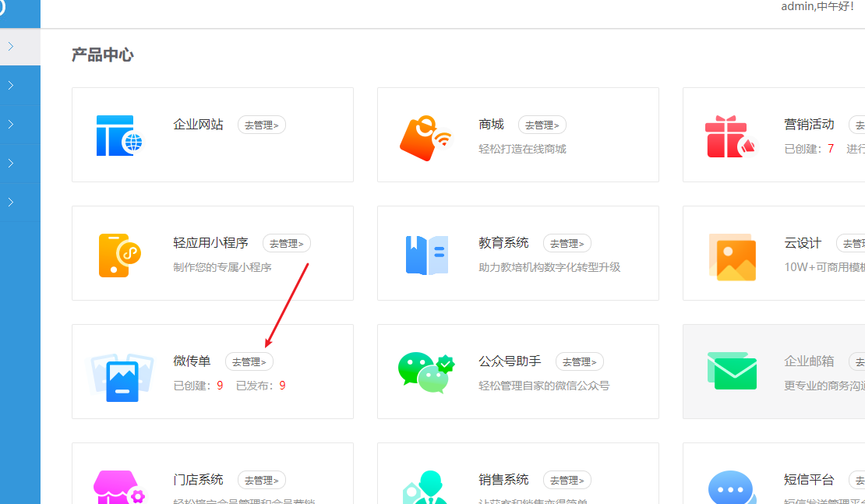The image size is (865, 504).
Task: Click the orange 商城 shopping tag icon
Action: click(x=425, y=138)
